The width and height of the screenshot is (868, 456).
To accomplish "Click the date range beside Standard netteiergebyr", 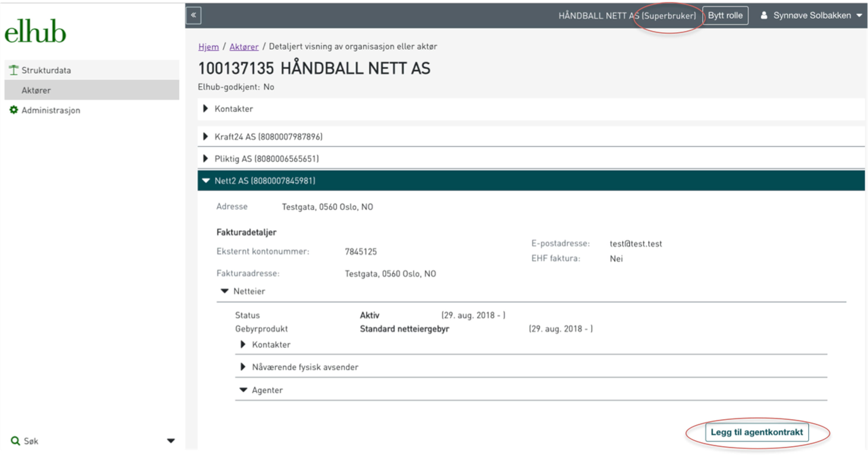I will (561, 329).
